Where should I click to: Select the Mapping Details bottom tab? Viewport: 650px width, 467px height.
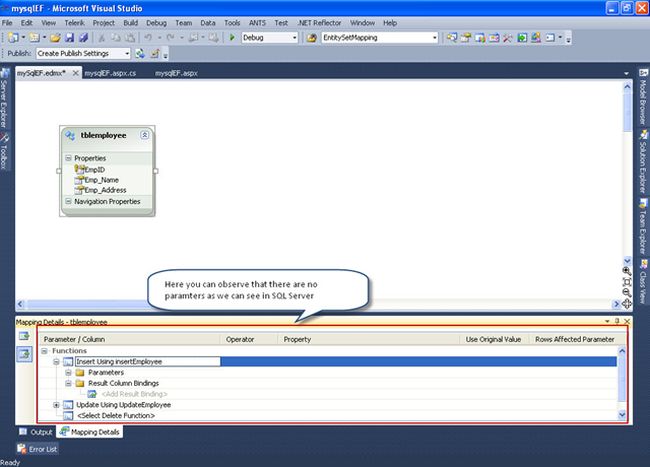coord(90,432)
